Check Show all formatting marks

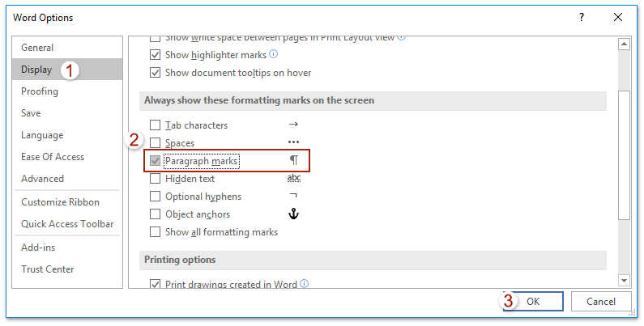pos(156,232)
